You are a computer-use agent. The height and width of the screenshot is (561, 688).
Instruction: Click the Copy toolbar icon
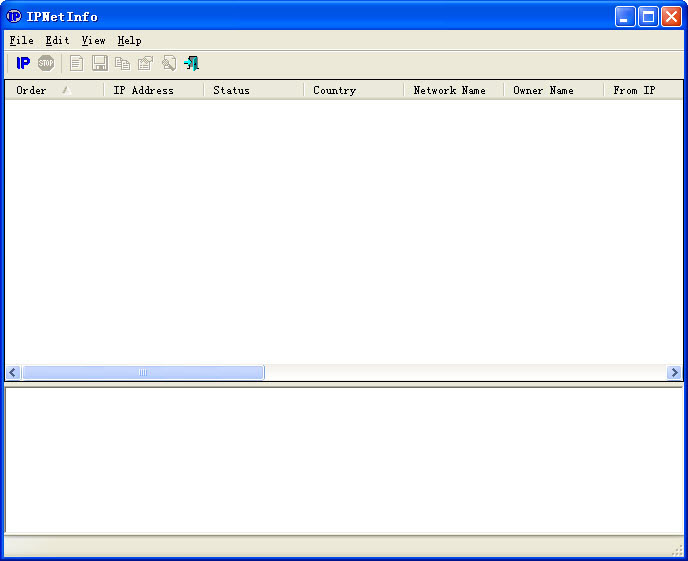(x=122, y=63)
